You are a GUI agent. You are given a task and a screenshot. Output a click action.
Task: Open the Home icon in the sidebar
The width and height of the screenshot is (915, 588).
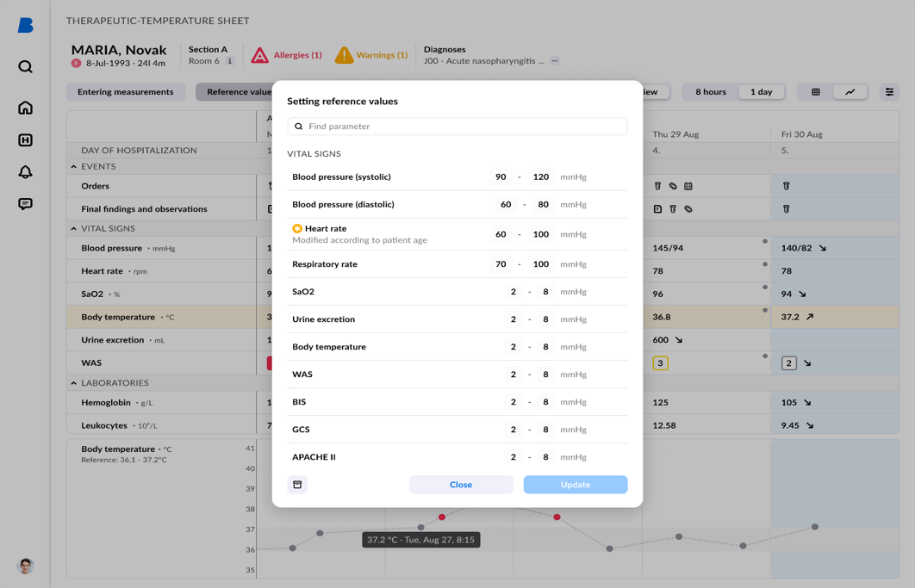point(25,107)
